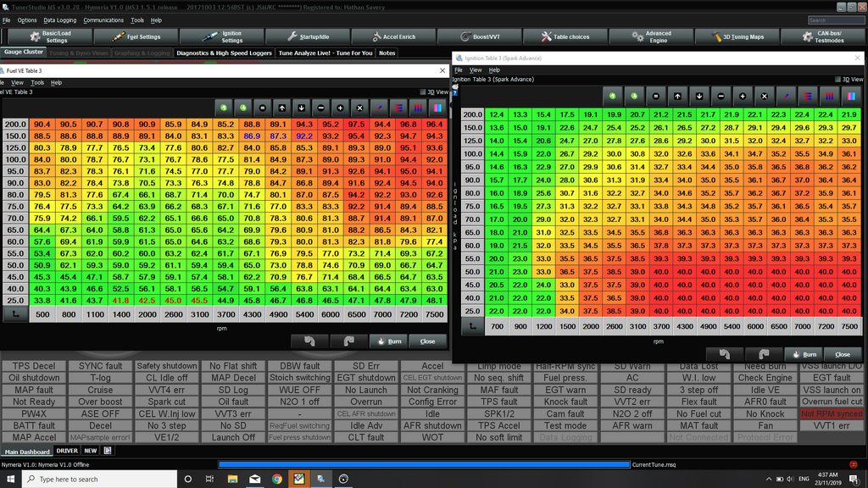Viewport: 868px width, 488px height.
Task: Toggle 3D View checkbox in Ignition Table 3
Action: [x=837, y=80]
